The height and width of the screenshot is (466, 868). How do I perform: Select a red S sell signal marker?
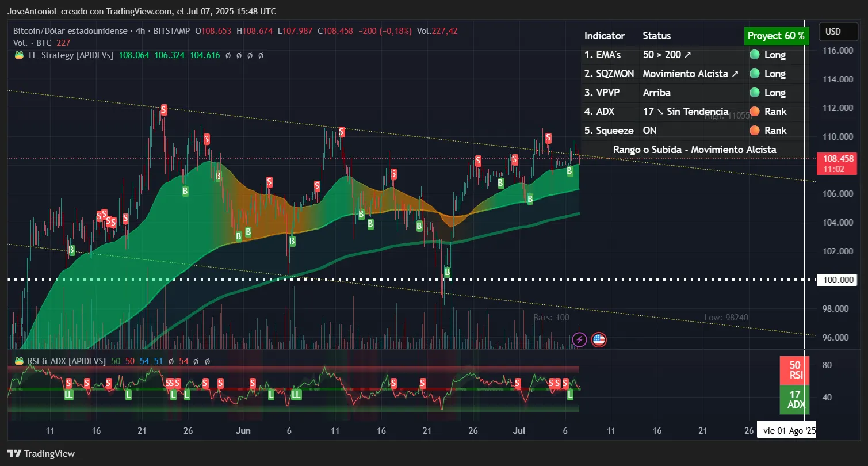(163, 109)
